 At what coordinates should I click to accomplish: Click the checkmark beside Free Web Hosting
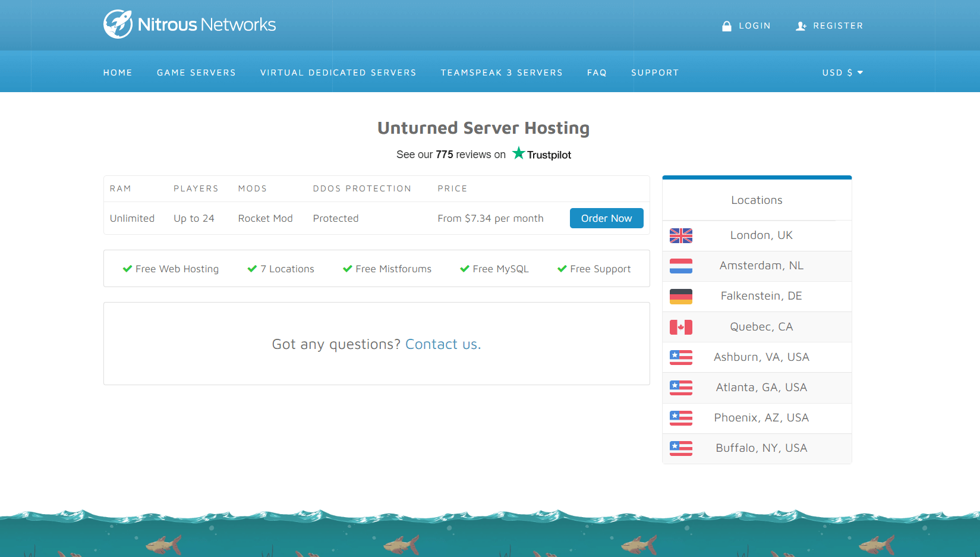pyautogui.click(x=127, y=269)
